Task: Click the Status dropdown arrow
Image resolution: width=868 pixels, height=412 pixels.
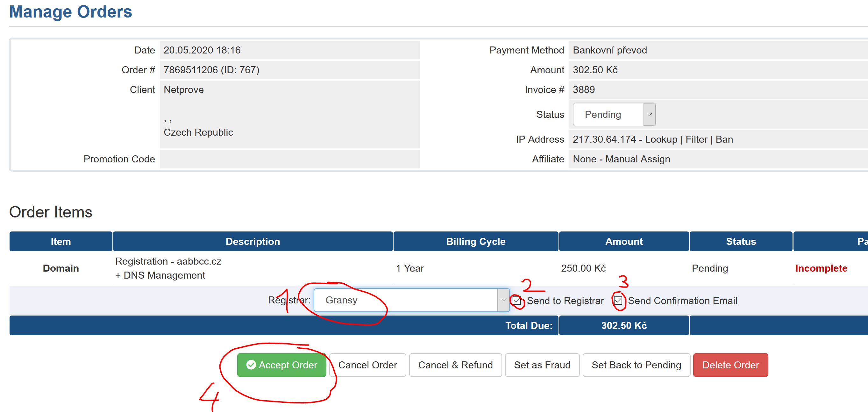Action: (649, 115)
